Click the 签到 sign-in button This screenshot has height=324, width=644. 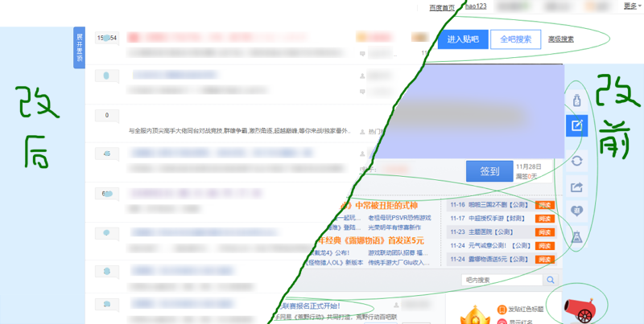[x=489, y=171]
